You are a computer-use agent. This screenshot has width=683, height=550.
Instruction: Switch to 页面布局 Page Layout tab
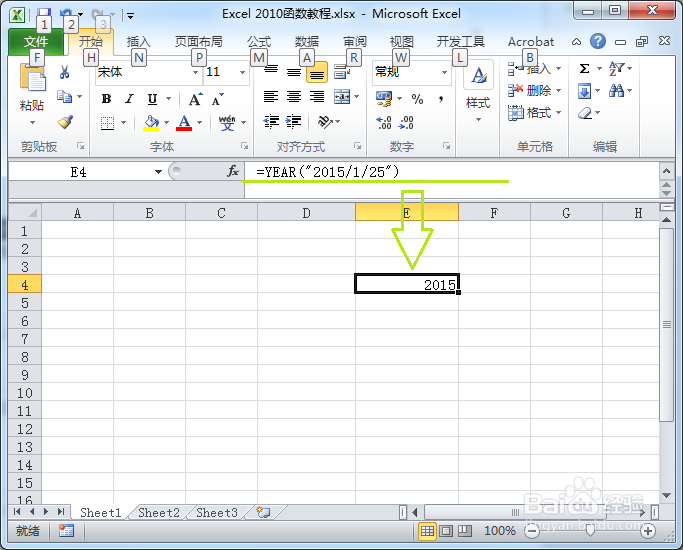coord(199,42)
